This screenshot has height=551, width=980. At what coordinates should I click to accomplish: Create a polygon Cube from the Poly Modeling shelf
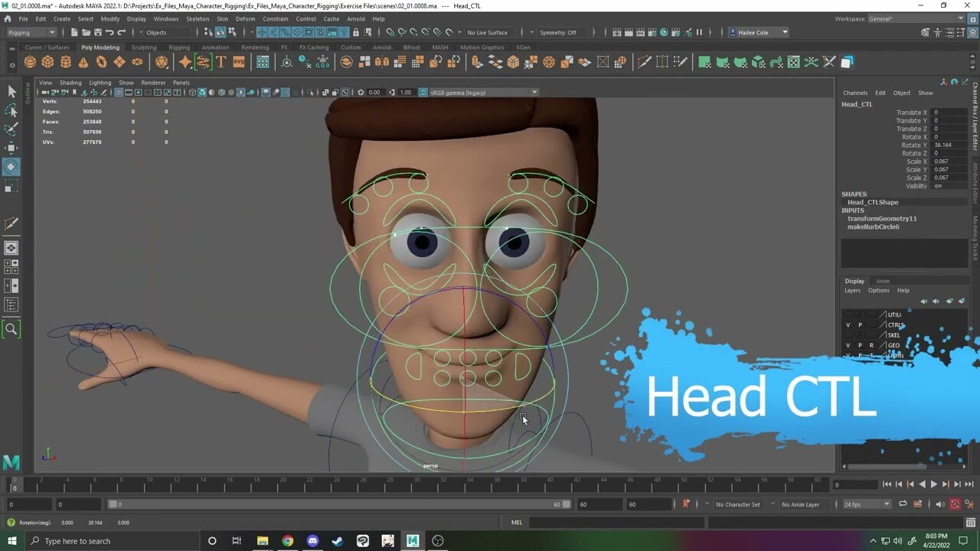click(46, 62)
